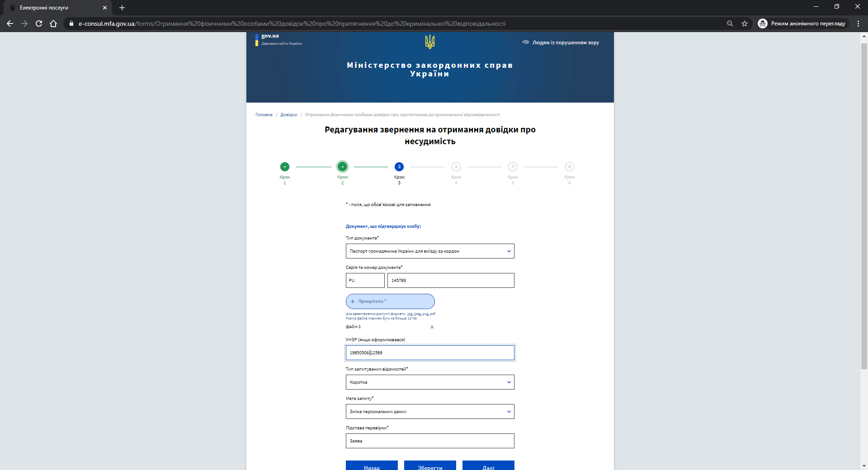Viewport: 868px width, 470px height.
Task: Go to Довідки breadcrumb
Action: [x=289, y=115]
